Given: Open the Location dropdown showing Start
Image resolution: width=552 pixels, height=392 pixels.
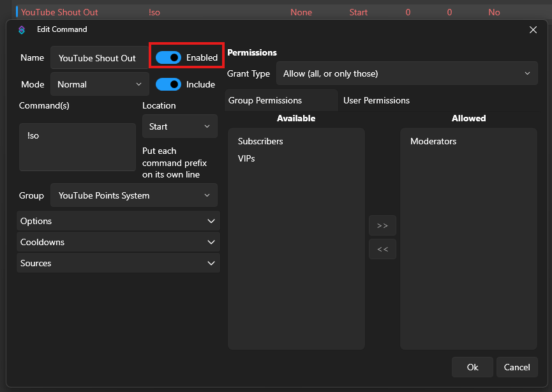Looking at the screenshot, I should pyautogui.click(x=179, y=126).
